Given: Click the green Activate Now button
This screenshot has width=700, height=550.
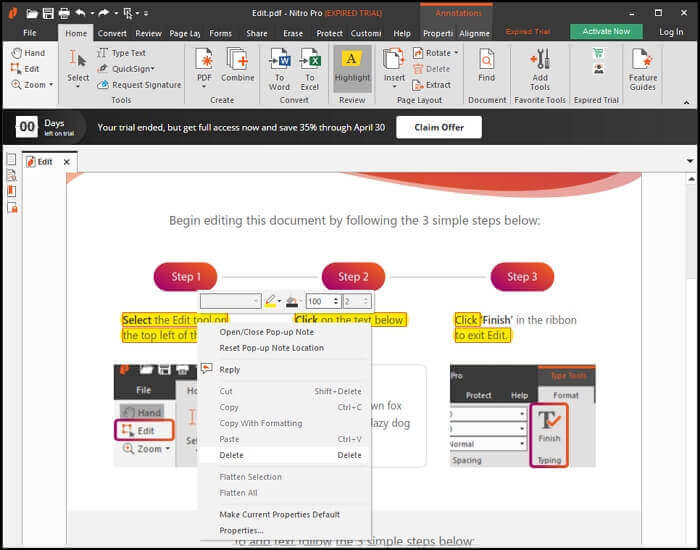Looking at the screenshot, I should pos(605,32).
